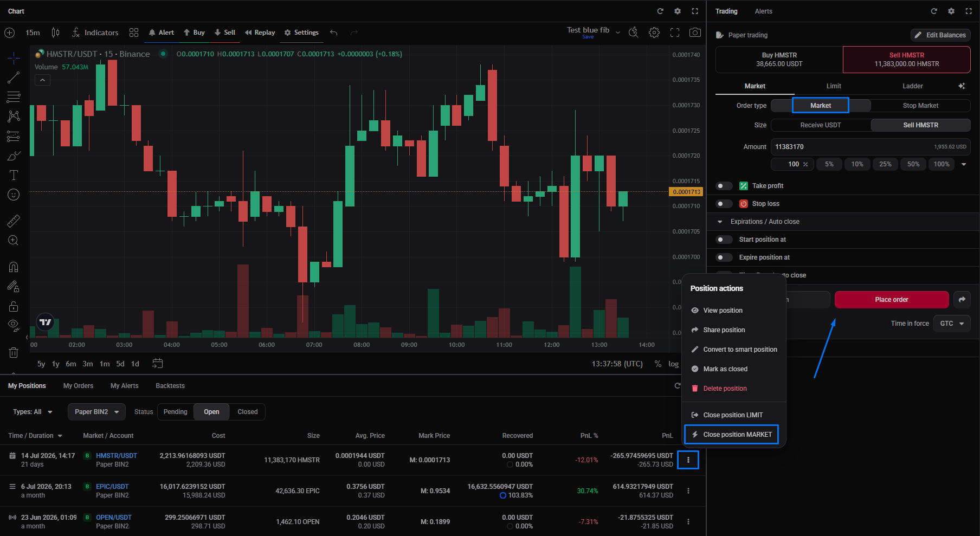Click the add symbol plus icon

[x=10, y=33]
